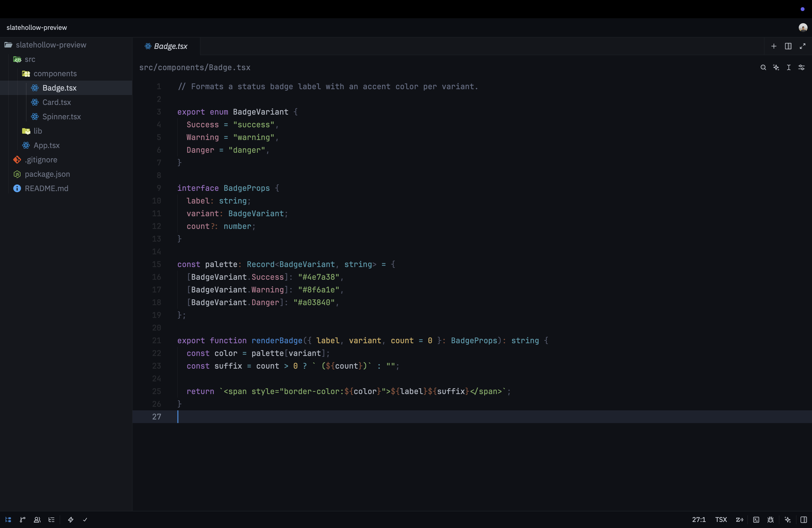This screenshot has height=528, width=812.
Task: Open editor controls sliders icon
Action: pyautogui.click(x=802, y=68)
